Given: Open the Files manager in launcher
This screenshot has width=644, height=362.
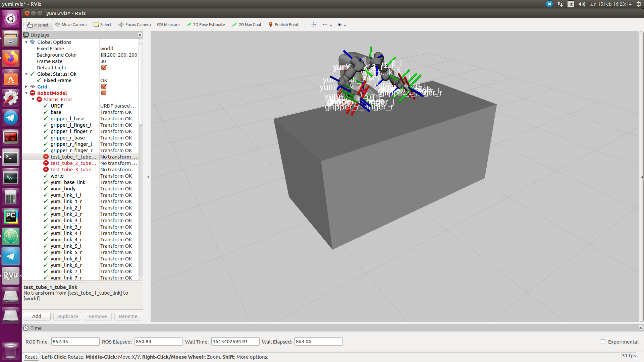Looking at the screenshot, I should click(x=11, y=38).
